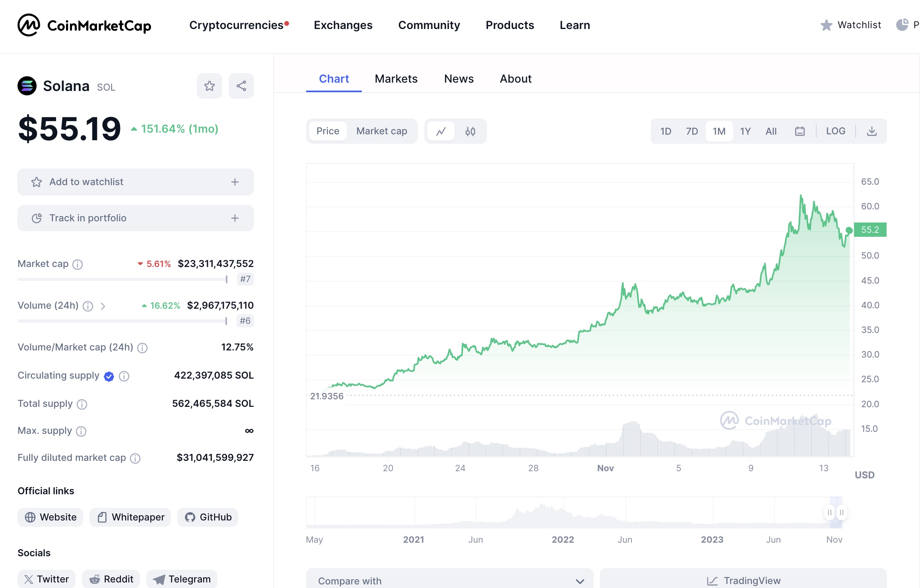The image size is (920, 588).
Task: Open the Compare with dropdown
Action: pyautogui.click(x=450, y=580)
